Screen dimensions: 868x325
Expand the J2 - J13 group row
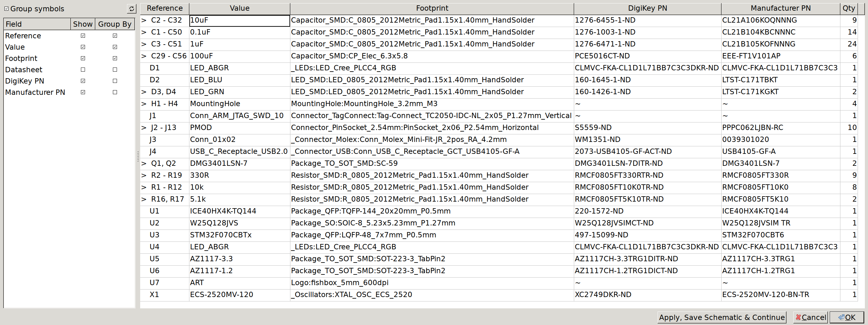144,127
